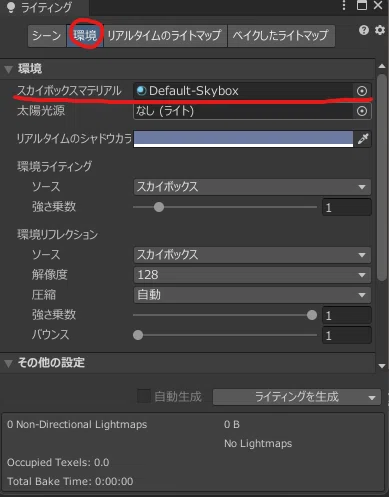
Task: Open the リアルタイムのシャドウカラー color swatch
Action: coord(243,139)
